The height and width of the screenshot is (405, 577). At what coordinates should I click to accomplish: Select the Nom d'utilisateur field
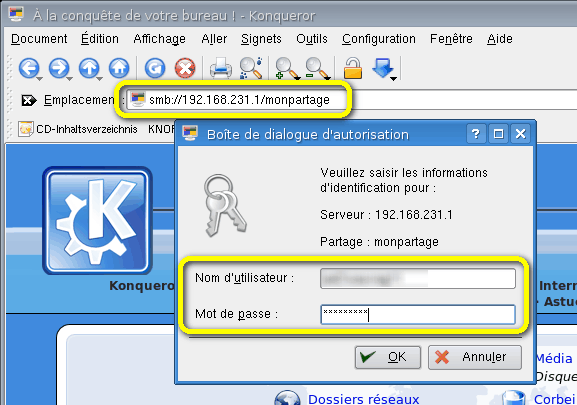(x=418, y=278)
